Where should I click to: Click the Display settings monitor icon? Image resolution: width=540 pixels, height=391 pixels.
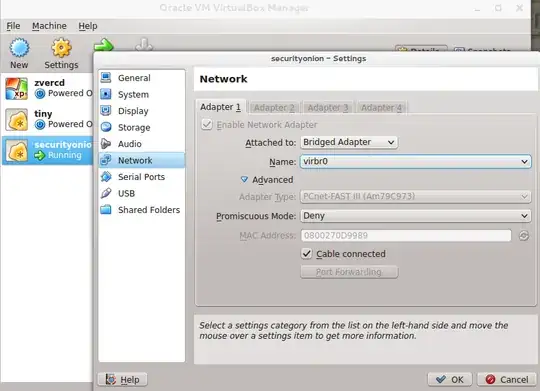pyautogui.click(x=106, y=110)
